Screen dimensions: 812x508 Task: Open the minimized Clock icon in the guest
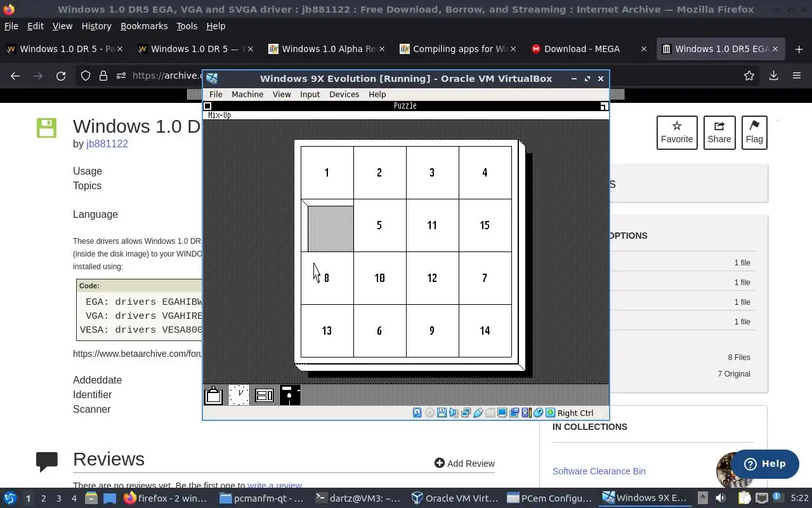[x=239, y=396]
